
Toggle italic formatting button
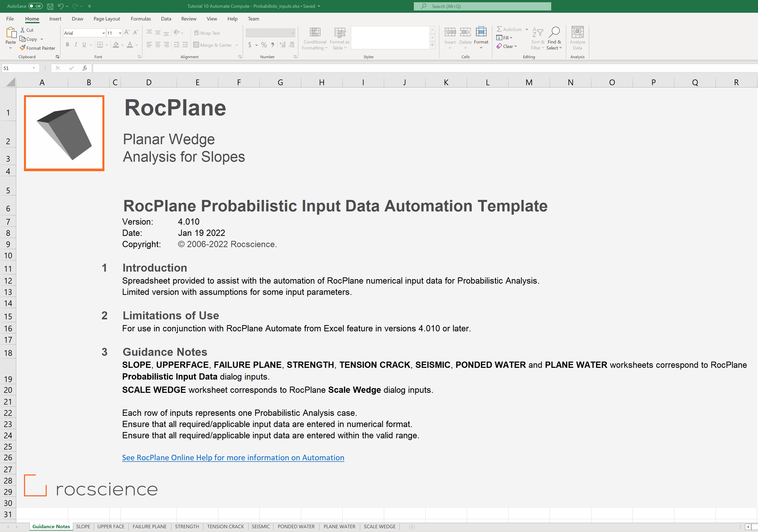[76, 44]
